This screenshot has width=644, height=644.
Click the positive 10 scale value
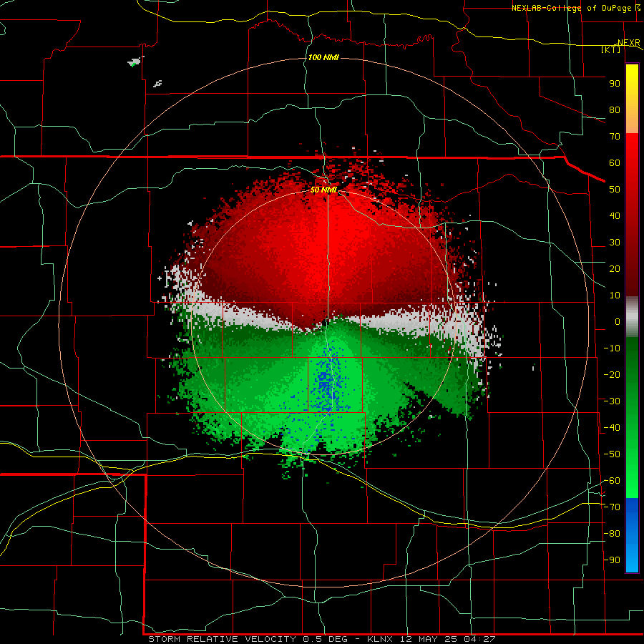coord(615,296)
